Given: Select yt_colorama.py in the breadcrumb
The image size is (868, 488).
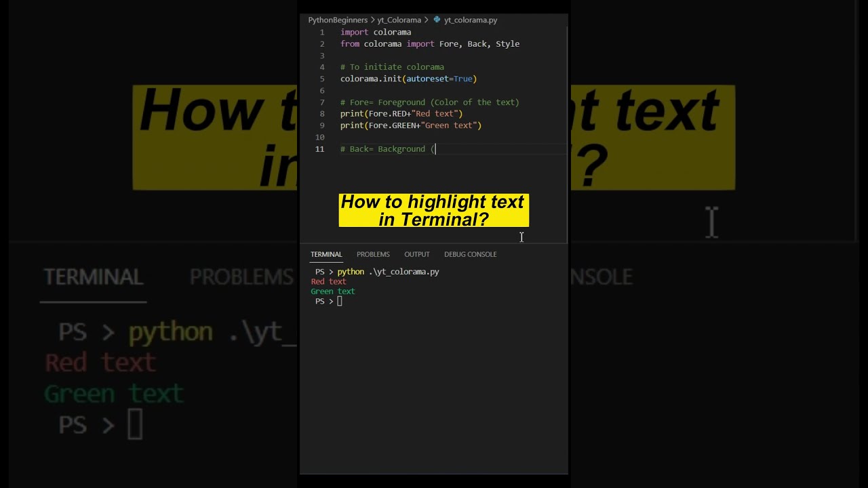Looking at the screenshot, I should point(471,20).
